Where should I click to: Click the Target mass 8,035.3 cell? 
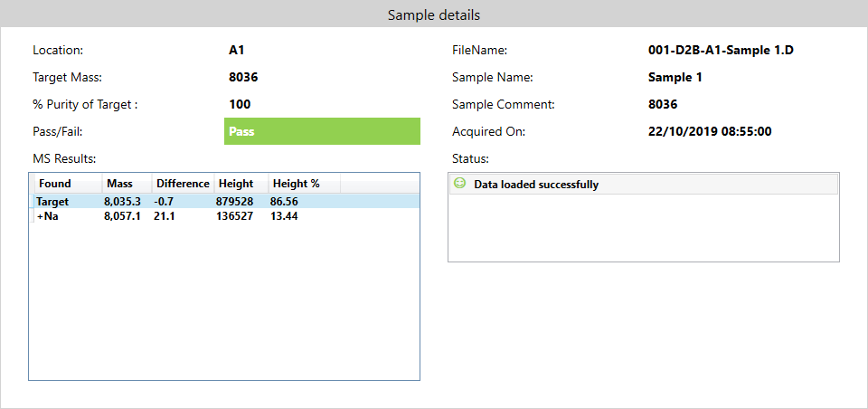click(x=123, y=202)
